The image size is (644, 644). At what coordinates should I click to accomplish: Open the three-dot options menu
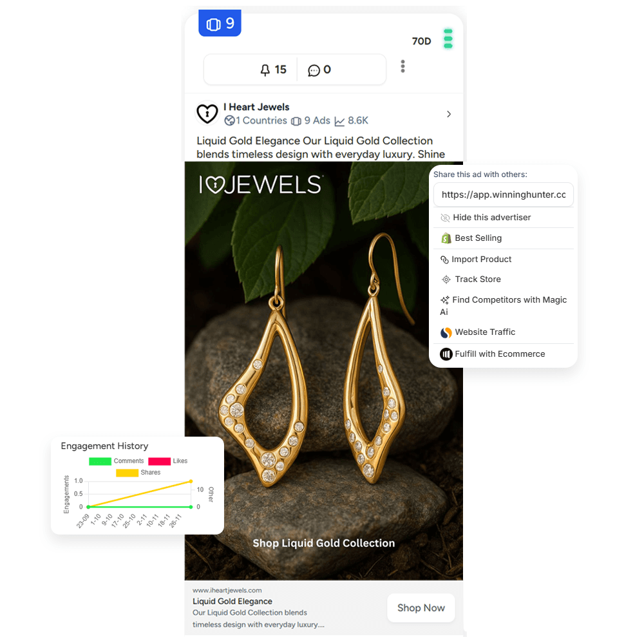[403, 66]
